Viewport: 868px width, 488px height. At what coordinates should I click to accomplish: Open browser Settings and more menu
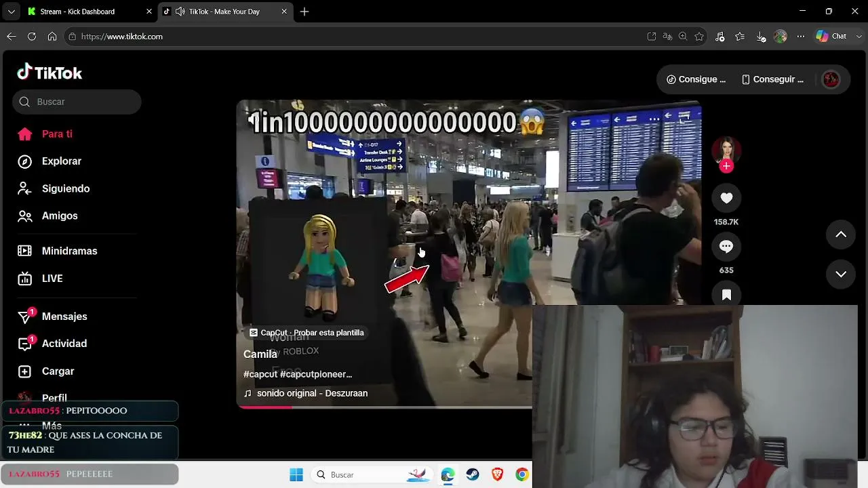[801, 37]
